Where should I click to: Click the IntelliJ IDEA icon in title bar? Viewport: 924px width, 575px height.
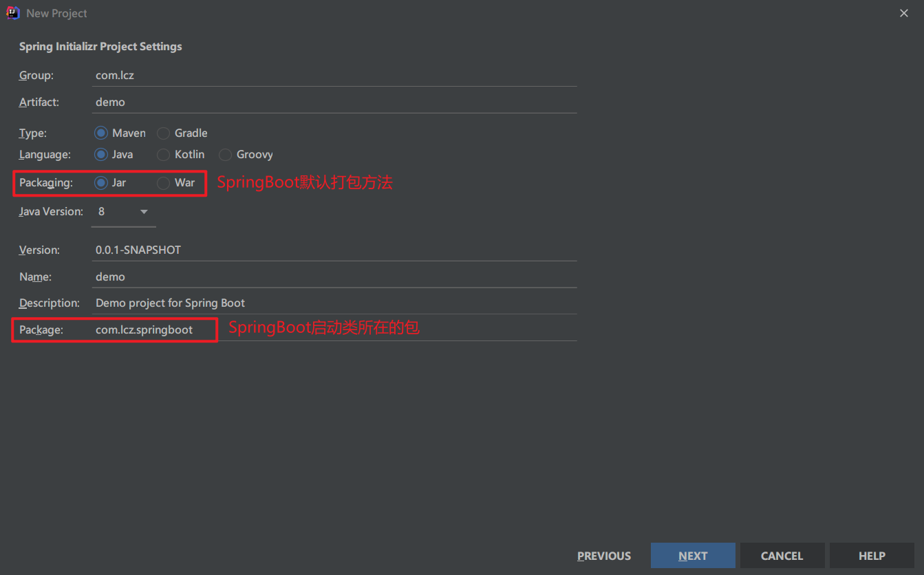coord(13,13)
